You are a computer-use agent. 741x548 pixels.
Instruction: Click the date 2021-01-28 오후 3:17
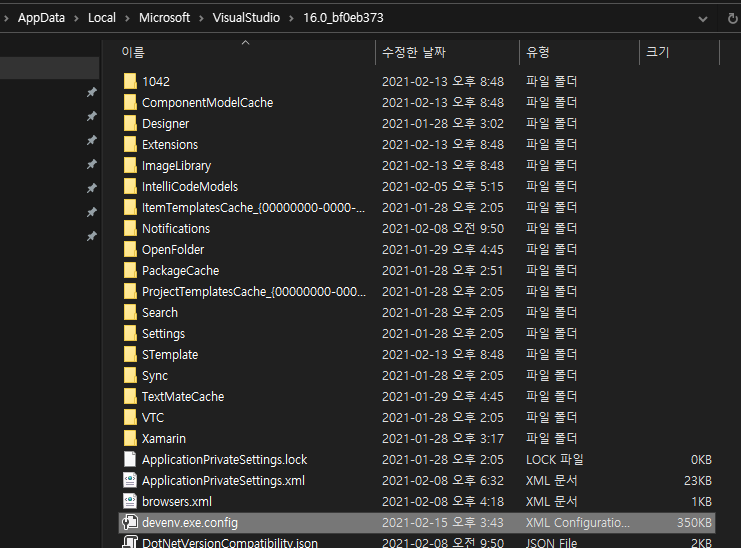pos(443,438)
